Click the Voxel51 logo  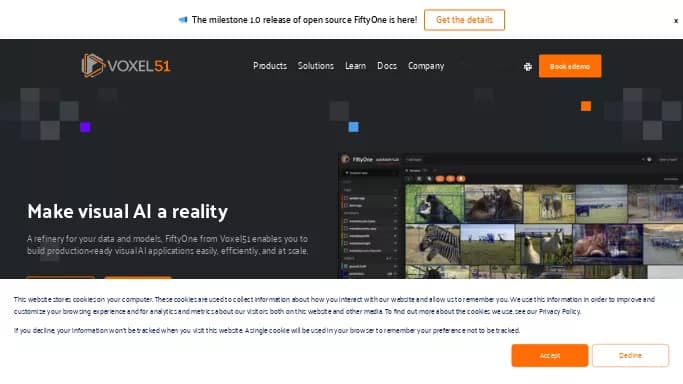(125, 66)
